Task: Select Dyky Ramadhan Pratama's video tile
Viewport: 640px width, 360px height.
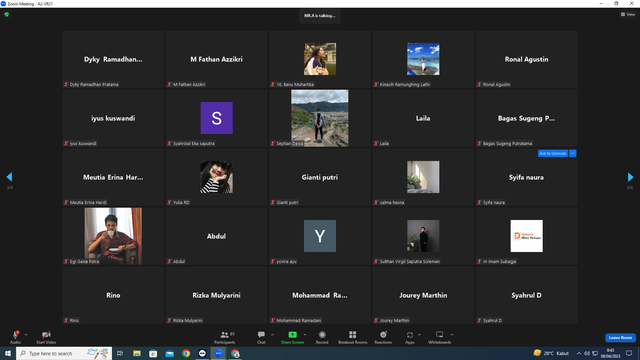Action: (x=113, y=59)
